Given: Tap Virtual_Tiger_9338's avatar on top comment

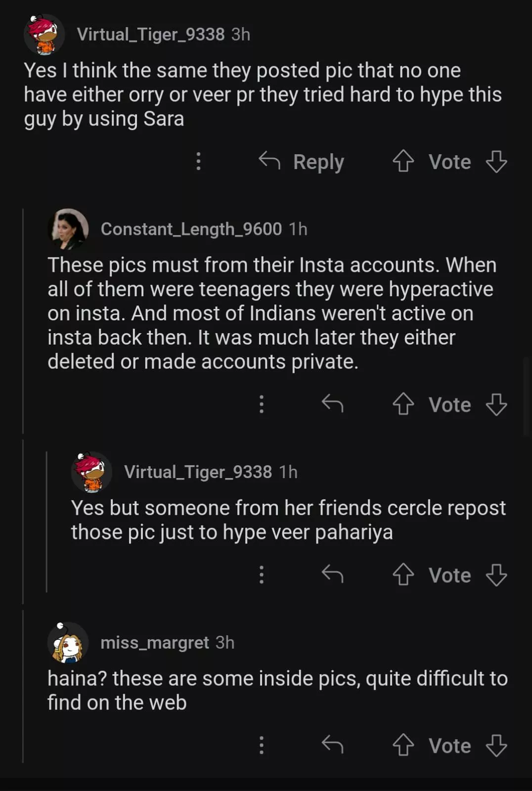Looking at the screenshot, I should 44,34.
